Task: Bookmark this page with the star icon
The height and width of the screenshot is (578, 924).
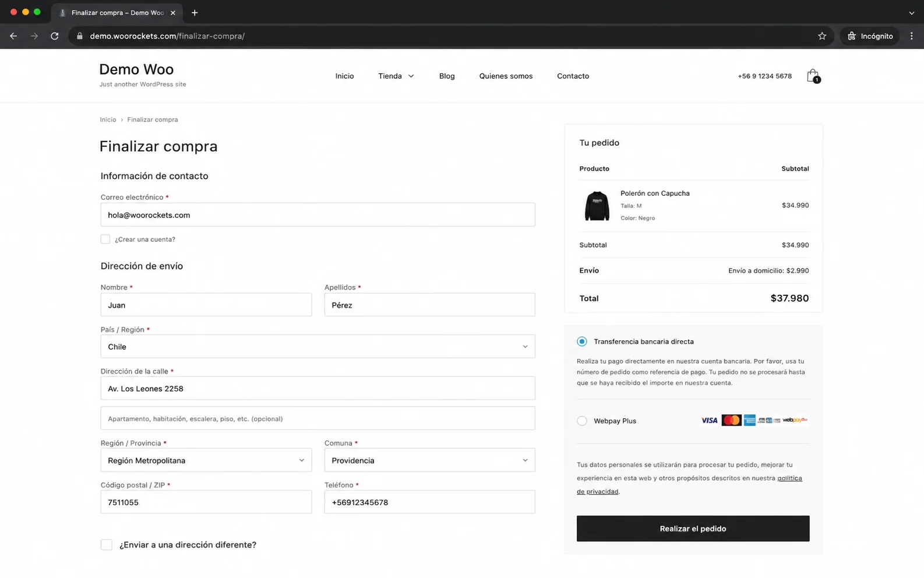Action: point(822,36)
